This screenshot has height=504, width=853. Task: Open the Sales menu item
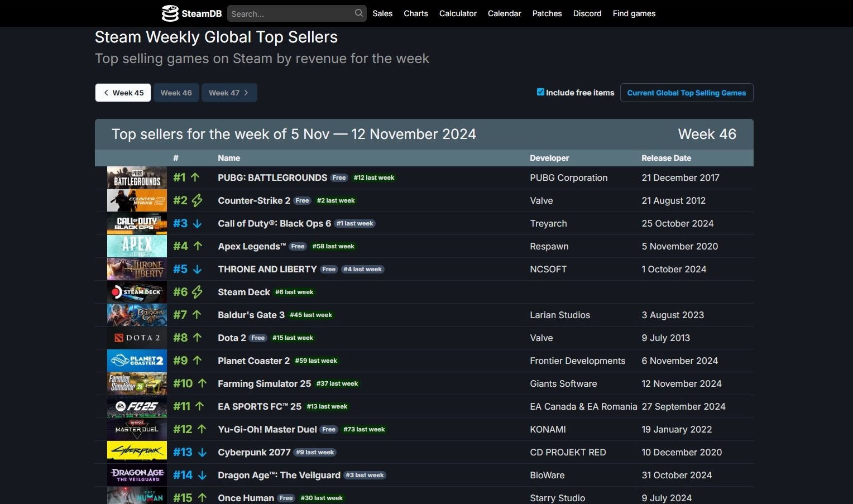tap(382, 13)
